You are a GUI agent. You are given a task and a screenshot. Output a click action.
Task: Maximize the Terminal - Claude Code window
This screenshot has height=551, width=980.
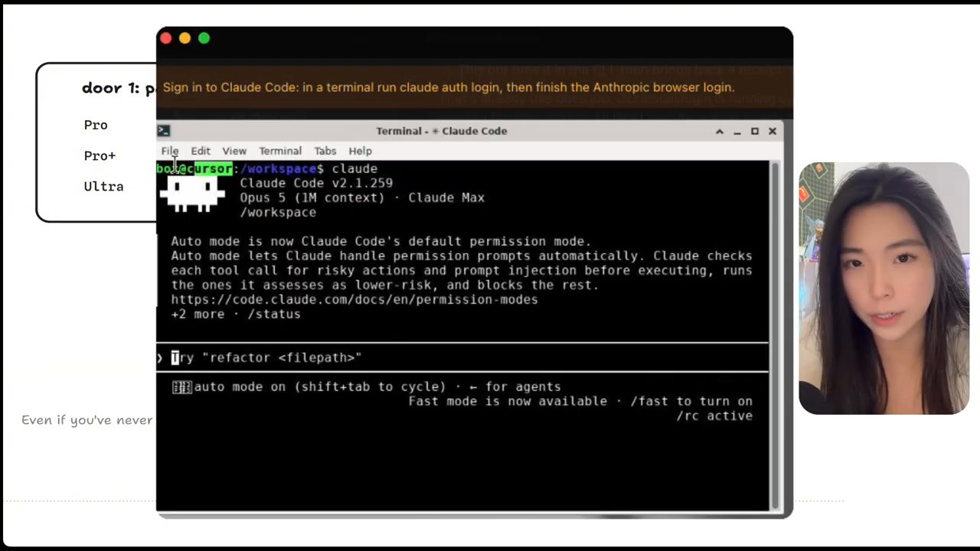pos(755,131)
